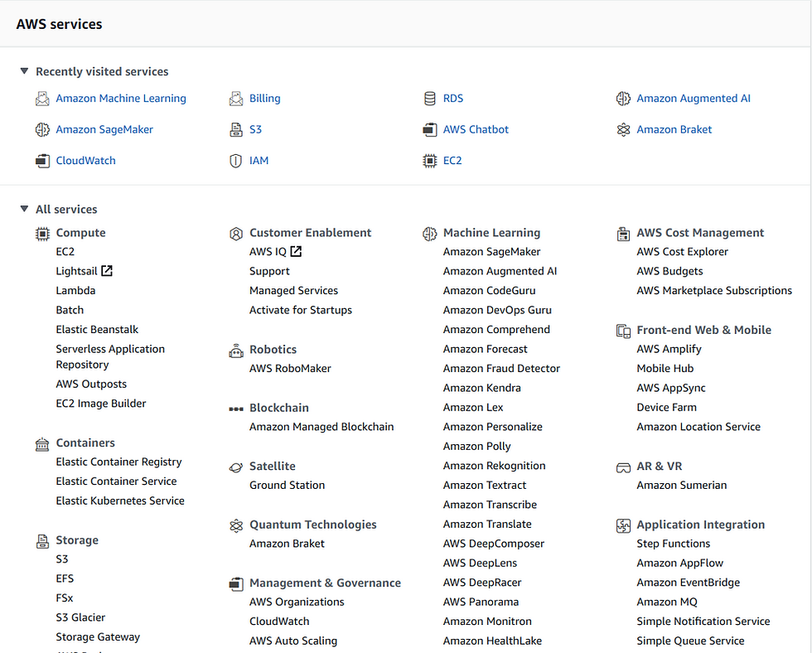Click the CloudWatch icon in recently visited
This screenshot has height=653, width=812.
tap(42, 161)
